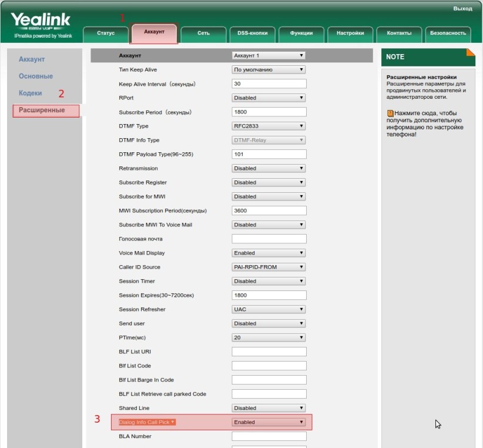Viewport: 483px width, 448px height.
Task: Open the DTMF Type dropdown
Action: [269, 126]
